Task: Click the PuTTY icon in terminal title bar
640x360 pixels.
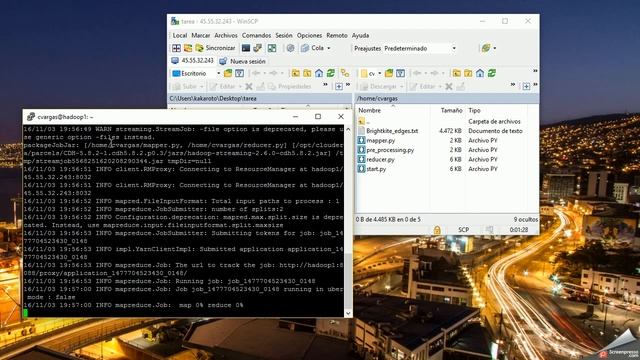Action: point(31,117)
